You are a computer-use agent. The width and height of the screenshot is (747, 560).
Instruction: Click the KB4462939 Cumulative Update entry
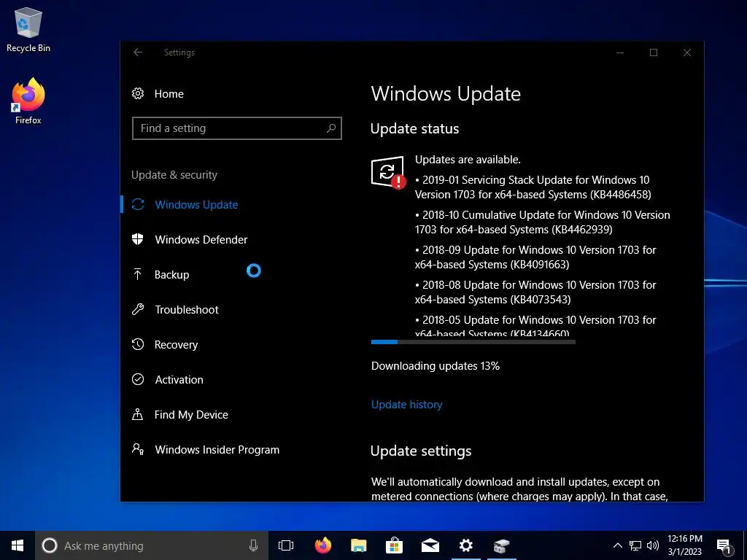click(542, 222)
